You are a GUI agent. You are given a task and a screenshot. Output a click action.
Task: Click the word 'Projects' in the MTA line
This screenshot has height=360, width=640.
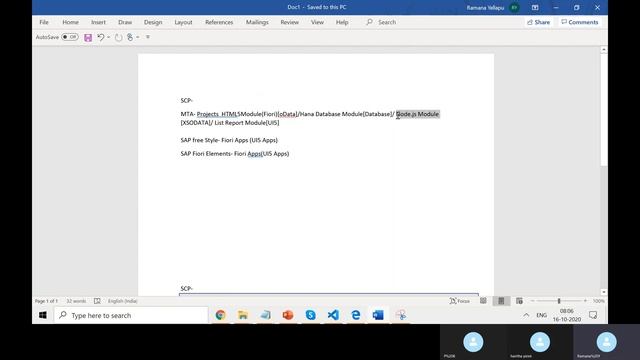(207, 114)
